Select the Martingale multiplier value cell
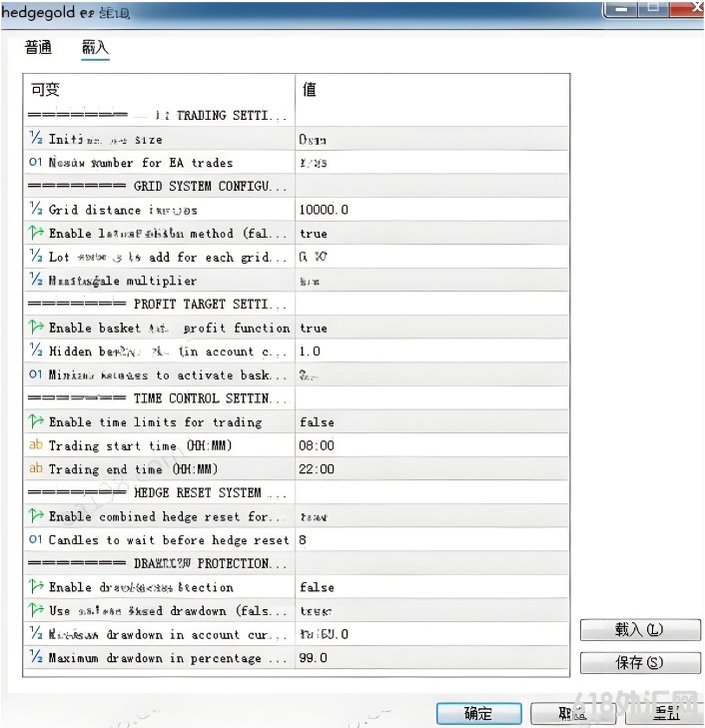The image size is (705, 728). tap(431, 281)
